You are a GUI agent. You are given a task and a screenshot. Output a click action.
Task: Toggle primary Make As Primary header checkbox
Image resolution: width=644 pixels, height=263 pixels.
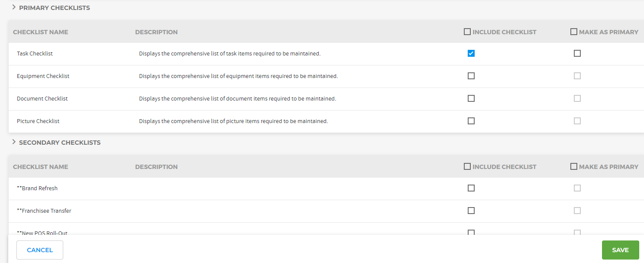574,32
